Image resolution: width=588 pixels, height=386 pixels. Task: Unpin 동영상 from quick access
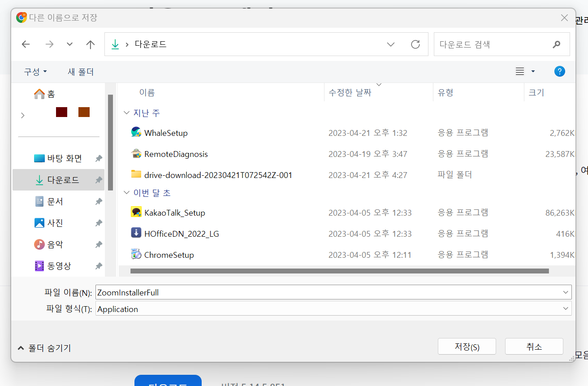click(98, 265)
